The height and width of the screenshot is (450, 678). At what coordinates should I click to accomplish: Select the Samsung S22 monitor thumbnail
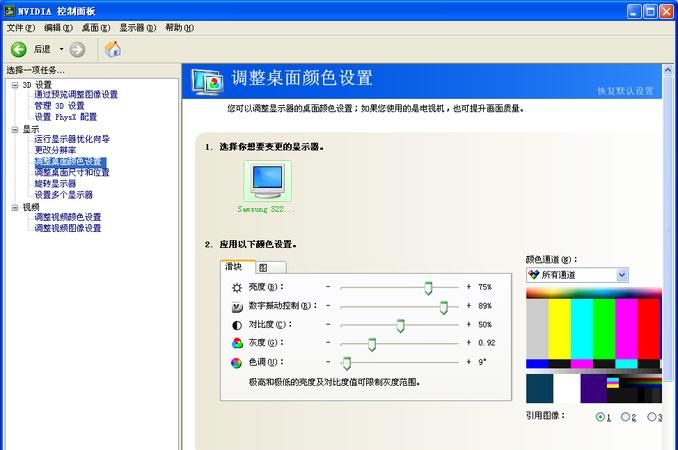click(x=268, y=181)
